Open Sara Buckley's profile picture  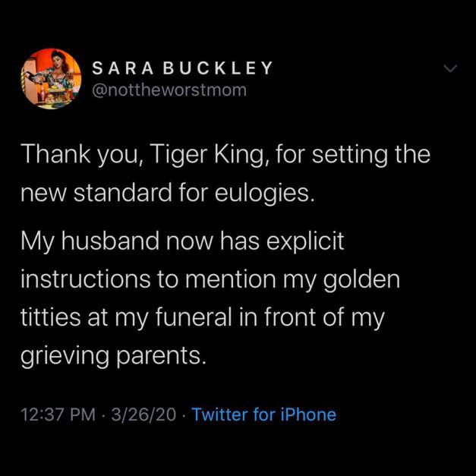click(51, 79)
